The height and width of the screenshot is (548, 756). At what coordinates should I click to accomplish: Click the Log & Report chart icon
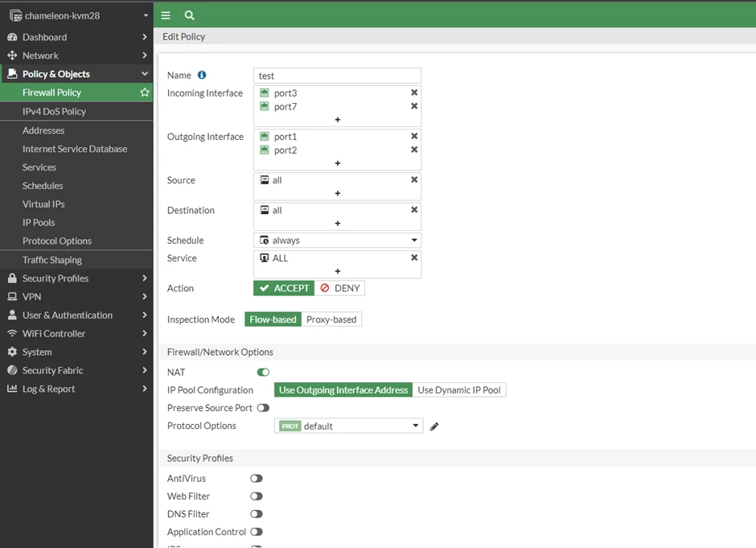pyautogui.click(x=12, y=389)
